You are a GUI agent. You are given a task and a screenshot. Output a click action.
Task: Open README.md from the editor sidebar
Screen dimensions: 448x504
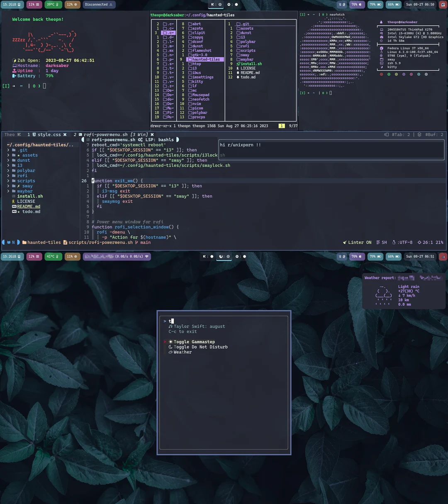coord(28,206)
